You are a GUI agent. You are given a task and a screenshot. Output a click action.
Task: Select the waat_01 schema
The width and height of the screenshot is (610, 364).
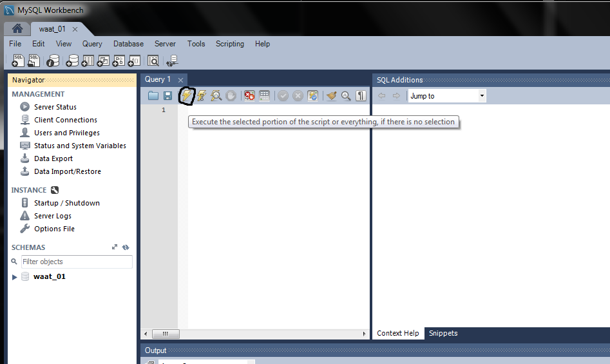(50, 276)
